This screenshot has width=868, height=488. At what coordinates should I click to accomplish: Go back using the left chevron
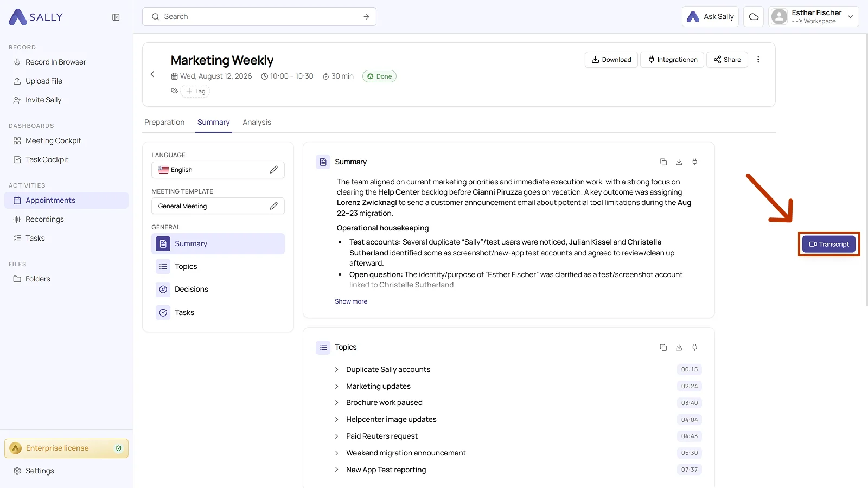(x=152, y=74)
